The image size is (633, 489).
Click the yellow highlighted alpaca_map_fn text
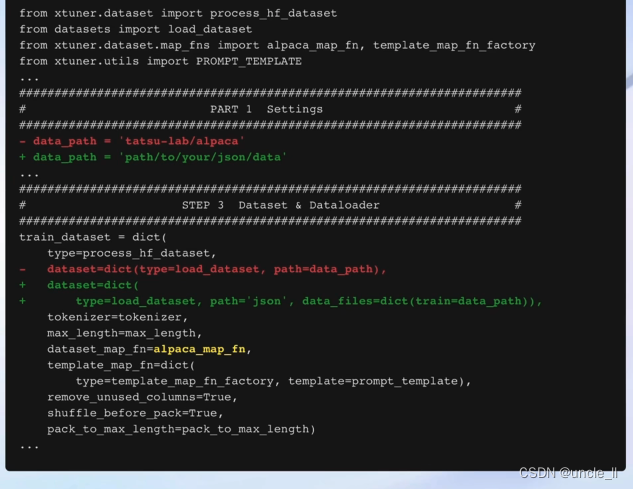pyautogui.click(x=199, y=349)
